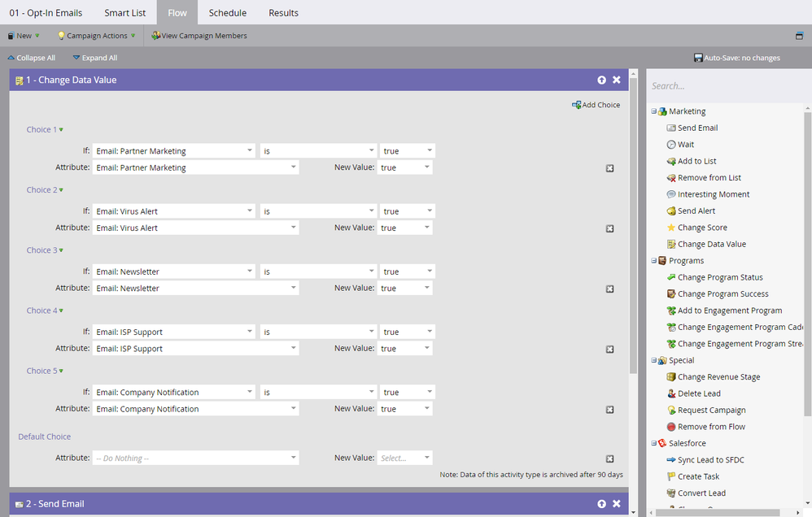Choose the Interesting Moment action icon
The height and width of the screenshot is (517, 812).
tap(671, 194)
